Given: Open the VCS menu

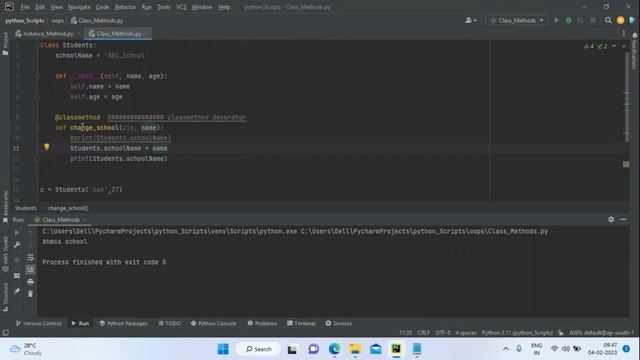Looking at the screenshot, I should click(x=181, y=7).
